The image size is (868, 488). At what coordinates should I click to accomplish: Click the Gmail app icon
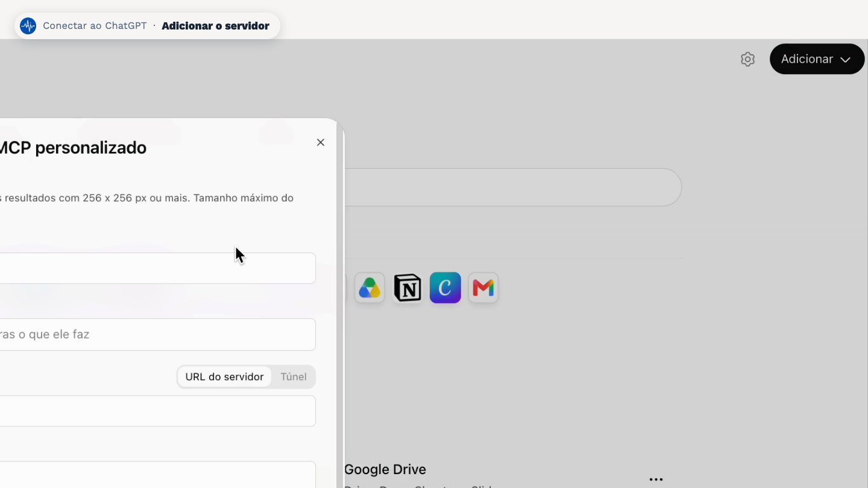click(x=483, y=288)
